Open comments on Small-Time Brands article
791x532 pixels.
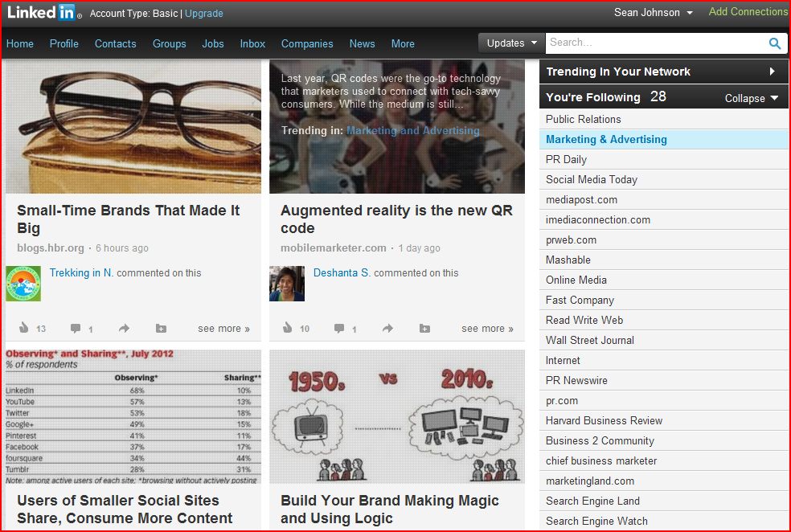76,329
